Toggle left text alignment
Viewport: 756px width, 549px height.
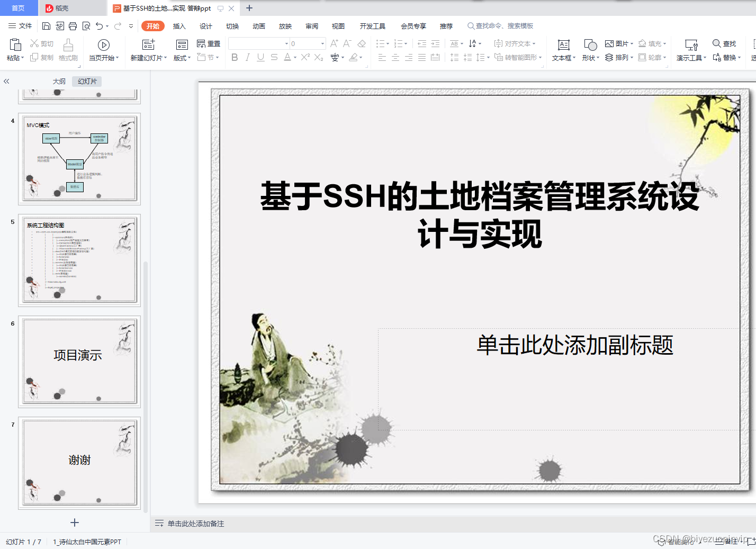[382, 57]
